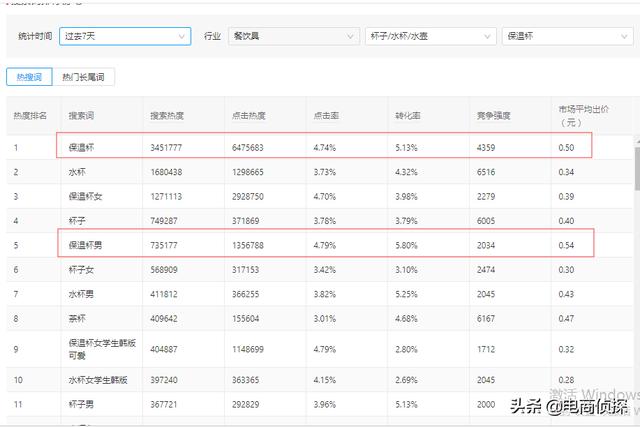
Task: Click the 4.74% click rate cell
Action: pos(324,147)
